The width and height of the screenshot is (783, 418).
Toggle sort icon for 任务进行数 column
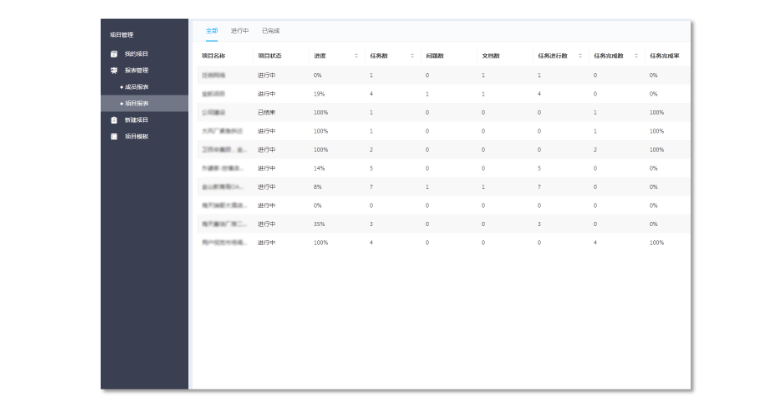point(580,56)
